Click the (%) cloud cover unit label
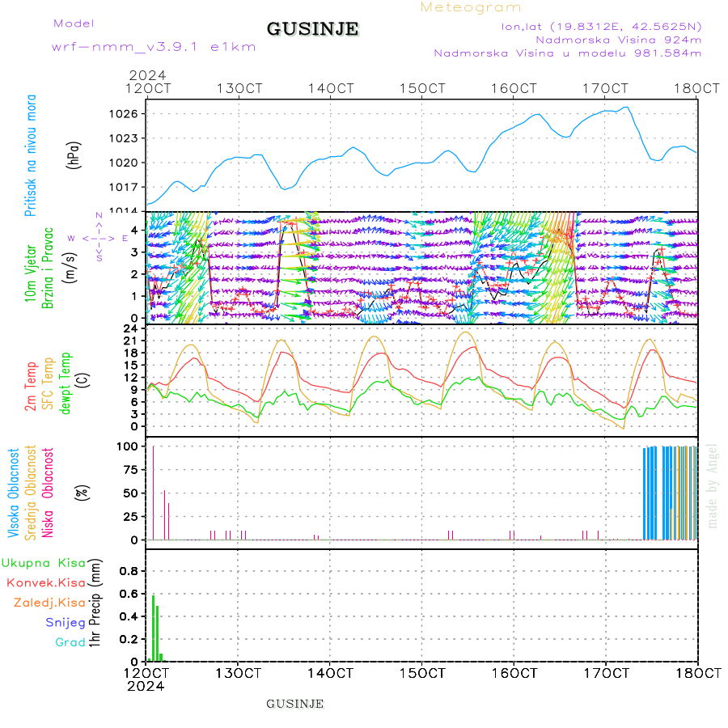The image size is (728, 728). pyautogui.click(x=83, y=492)
